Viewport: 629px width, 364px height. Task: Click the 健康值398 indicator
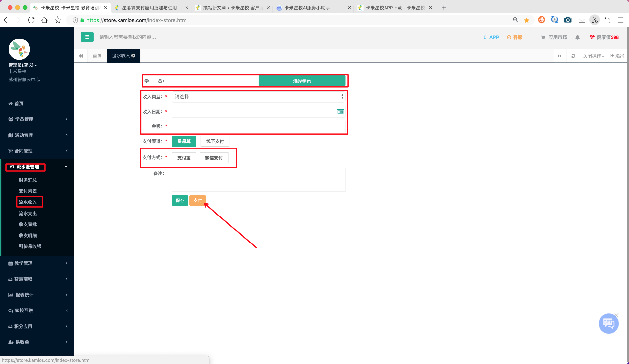pyautogui.click(x=604, y=37)
